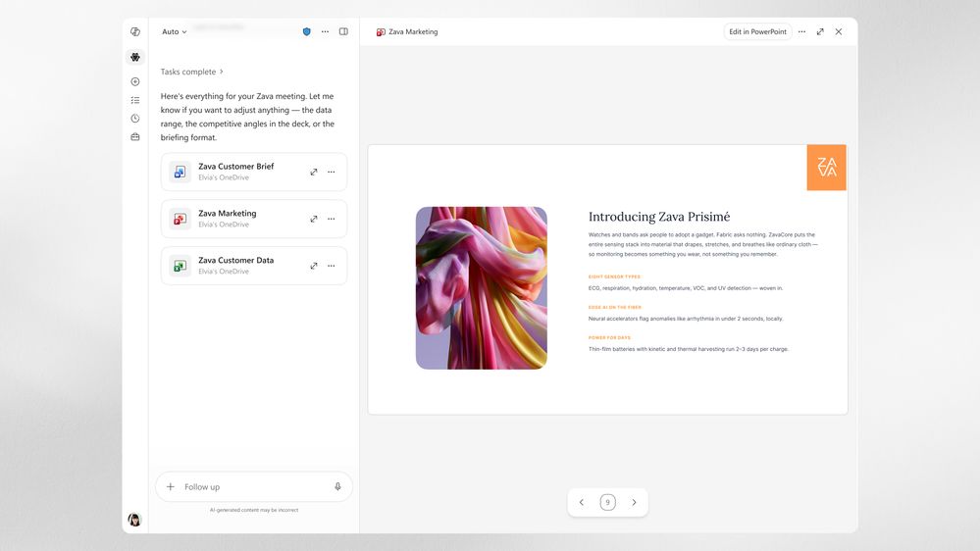
Task: Click the Zava Marketing PowerPoint file icon in header
Action: coord(381,31)
